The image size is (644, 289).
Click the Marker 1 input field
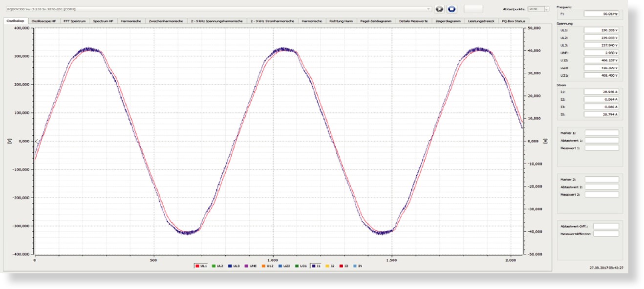tap(601, 133)
